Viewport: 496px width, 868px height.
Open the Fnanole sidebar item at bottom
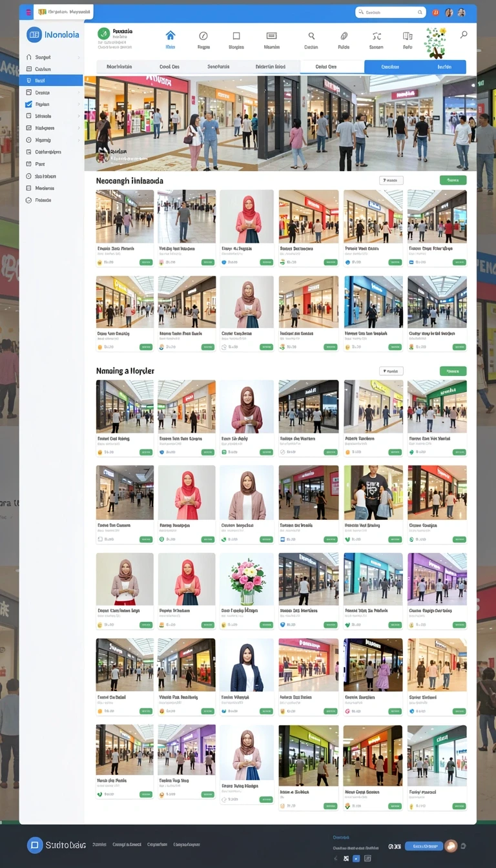point(51,200)
